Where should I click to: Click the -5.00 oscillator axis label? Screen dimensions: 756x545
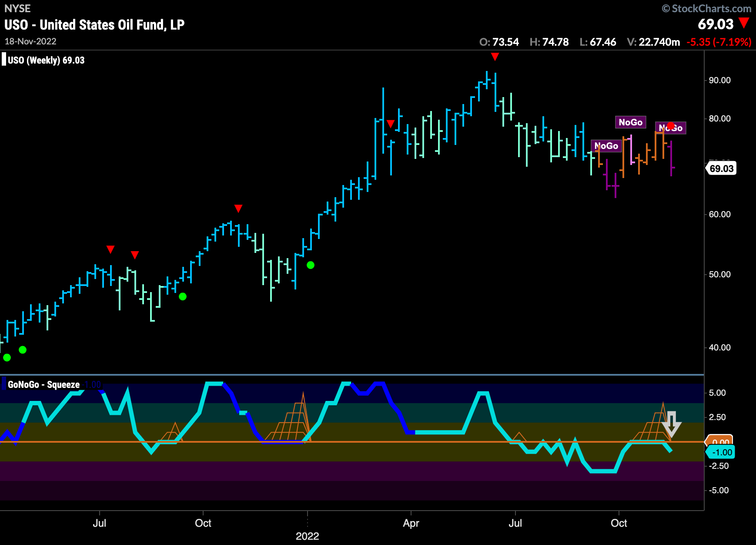point(719,490)
